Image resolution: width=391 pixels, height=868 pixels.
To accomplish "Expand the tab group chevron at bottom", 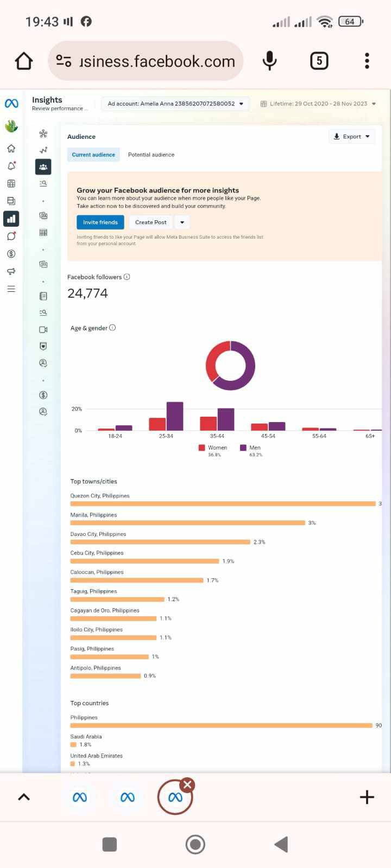I will point(24,797).
